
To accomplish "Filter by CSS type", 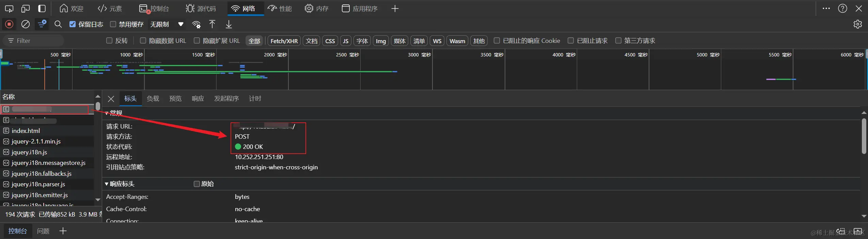I will (x=330, y=41).
